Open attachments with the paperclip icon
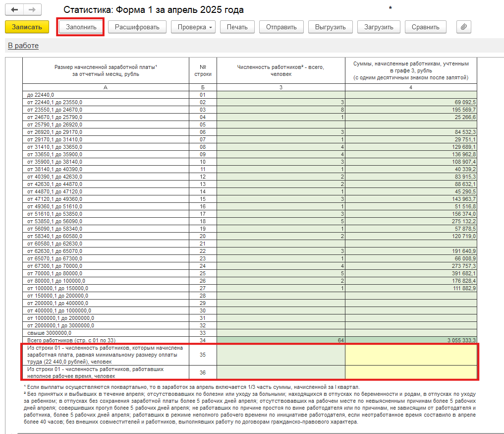 (x=463, y=27)
